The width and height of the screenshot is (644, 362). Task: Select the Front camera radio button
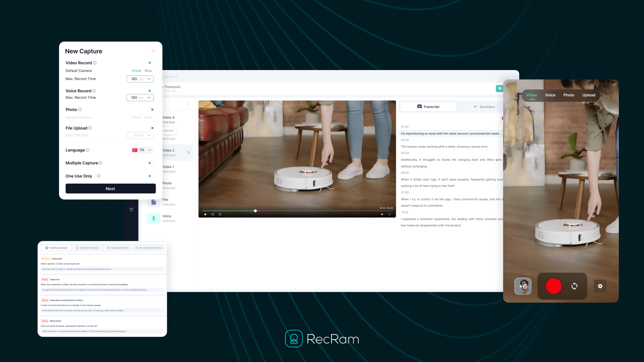[x=136, y=71]
